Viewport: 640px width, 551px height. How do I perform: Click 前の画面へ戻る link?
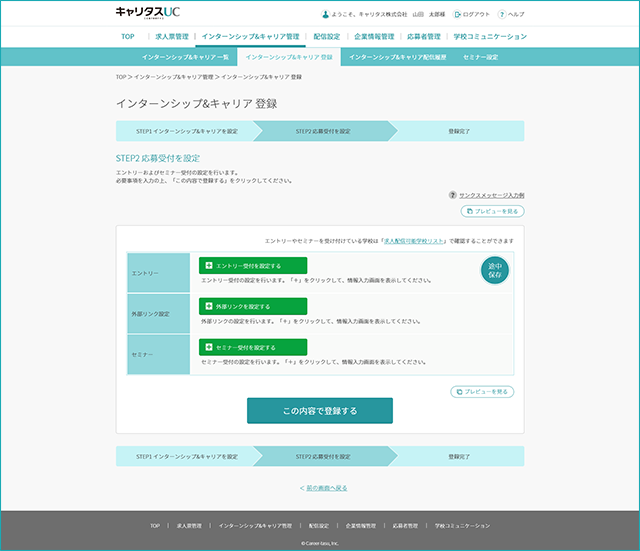click(x=327, y=488)
